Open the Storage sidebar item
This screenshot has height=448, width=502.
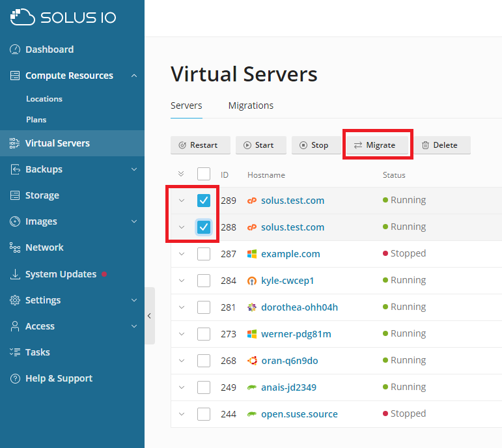click(x=42, y=195)
